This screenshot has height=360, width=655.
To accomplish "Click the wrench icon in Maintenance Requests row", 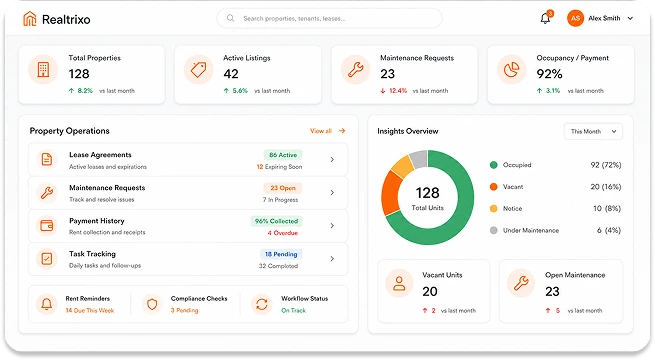I will 47,193.
